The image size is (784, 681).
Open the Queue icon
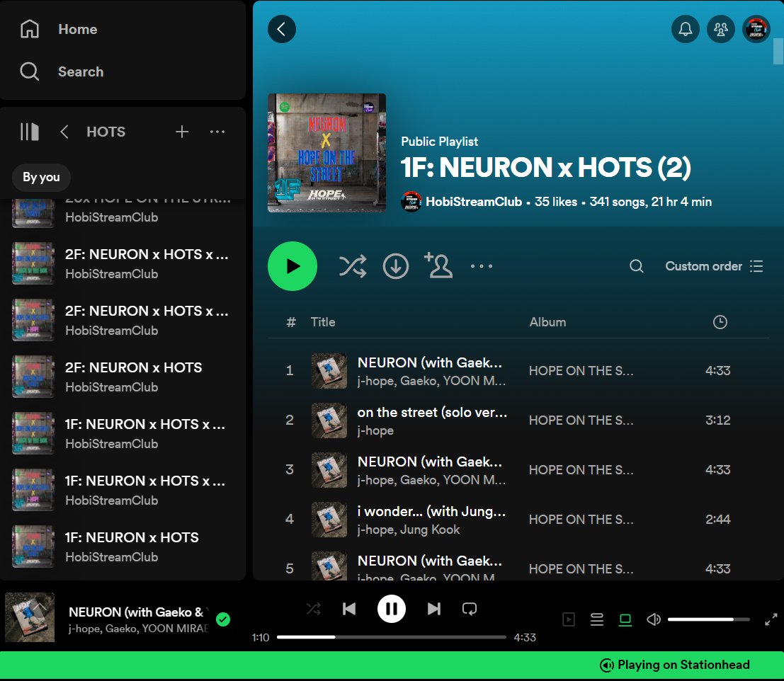[x=596, y=619]
